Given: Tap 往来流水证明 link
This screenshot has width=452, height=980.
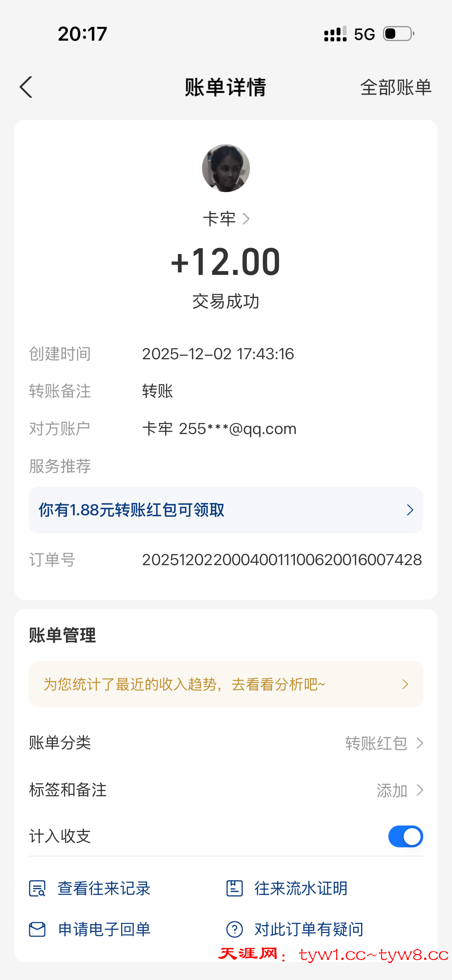Looking at the screenshot, I should click(x=301, y=888).
